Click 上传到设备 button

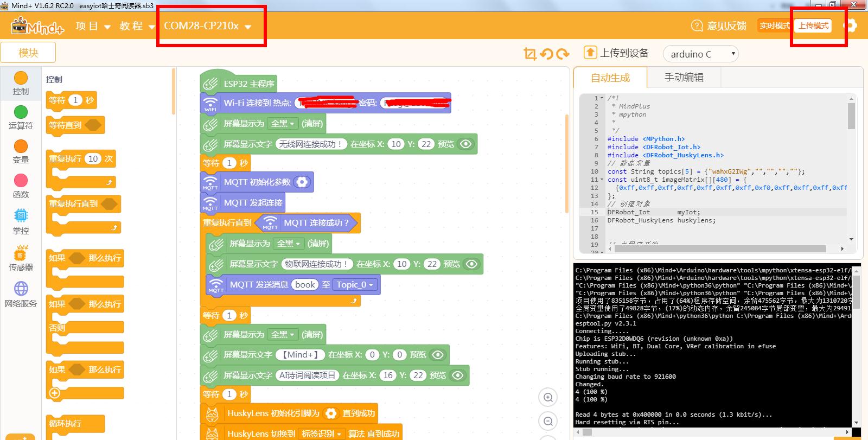pos(616,53)
